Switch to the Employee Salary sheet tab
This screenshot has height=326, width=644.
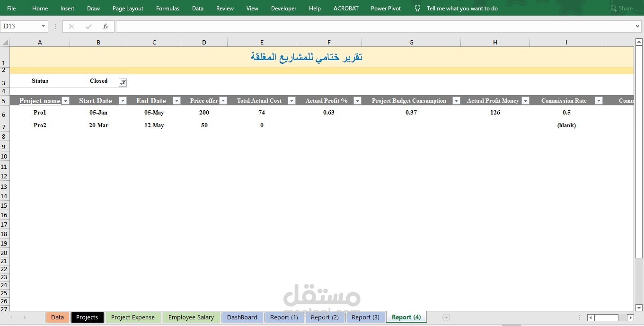(x=191, y=317)
